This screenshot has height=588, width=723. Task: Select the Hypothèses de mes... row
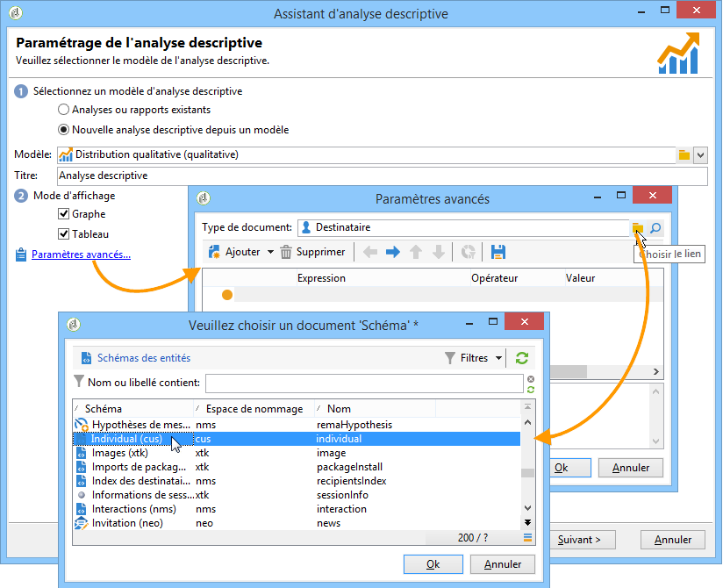tap(297, 425)
